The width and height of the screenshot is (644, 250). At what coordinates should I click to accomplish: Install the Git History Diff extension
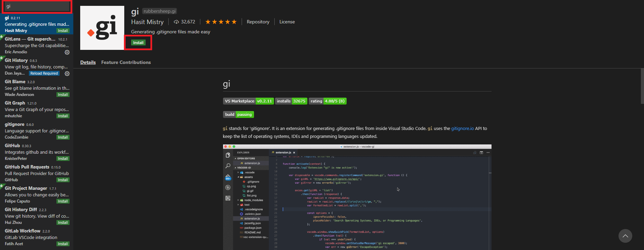(x=63, y=222)
